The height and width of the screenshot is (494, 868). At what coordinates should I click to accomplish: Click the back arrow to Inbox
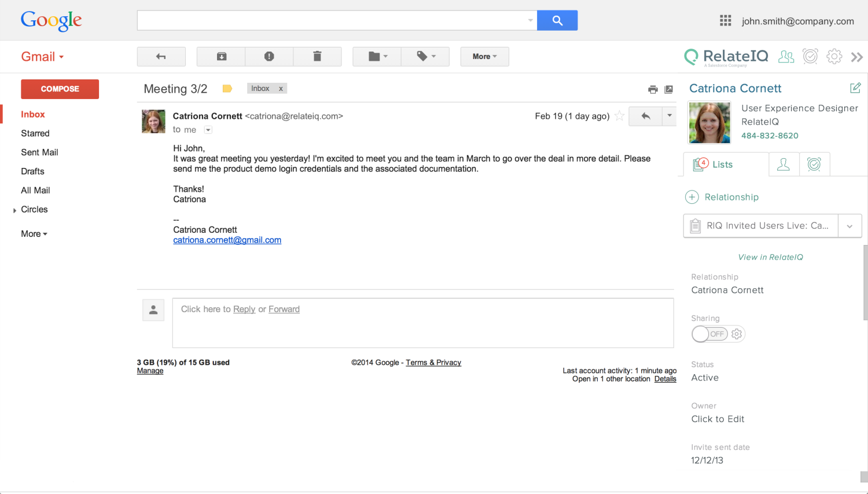pyautogui.click(x=161, y=56)
